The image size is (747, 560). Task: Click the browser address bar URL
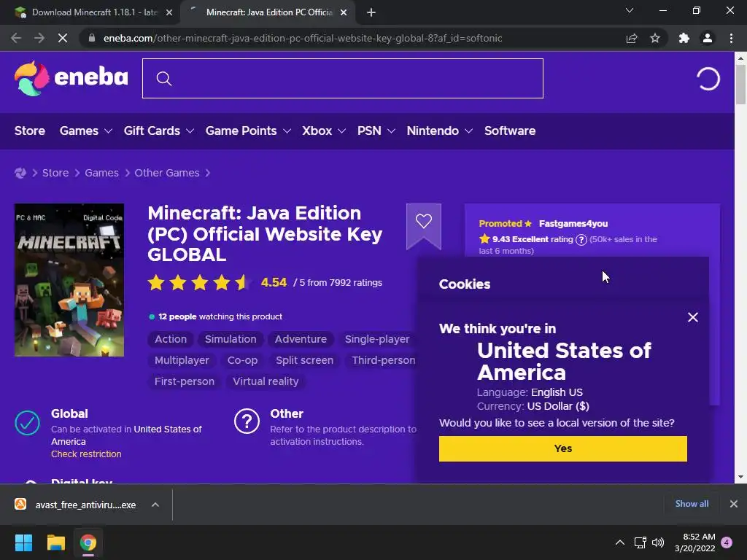coord(303,38)
